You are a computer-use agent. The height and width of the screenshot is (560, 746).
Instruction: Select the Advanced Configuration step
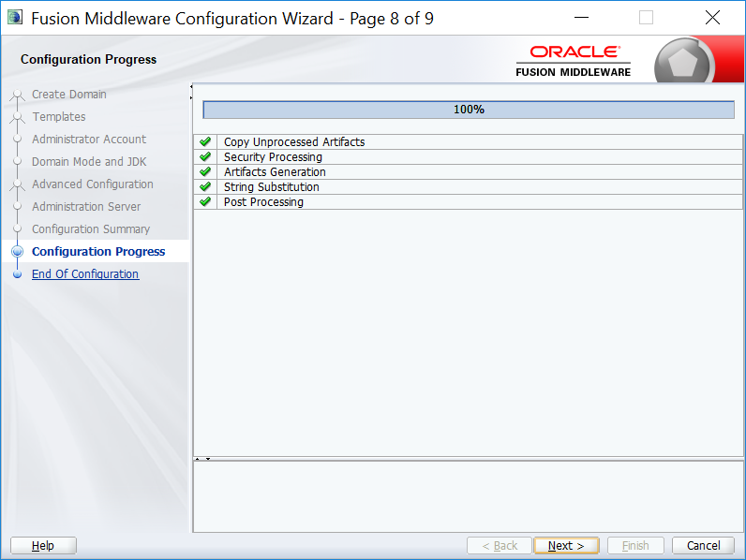(x=93, y=184)
